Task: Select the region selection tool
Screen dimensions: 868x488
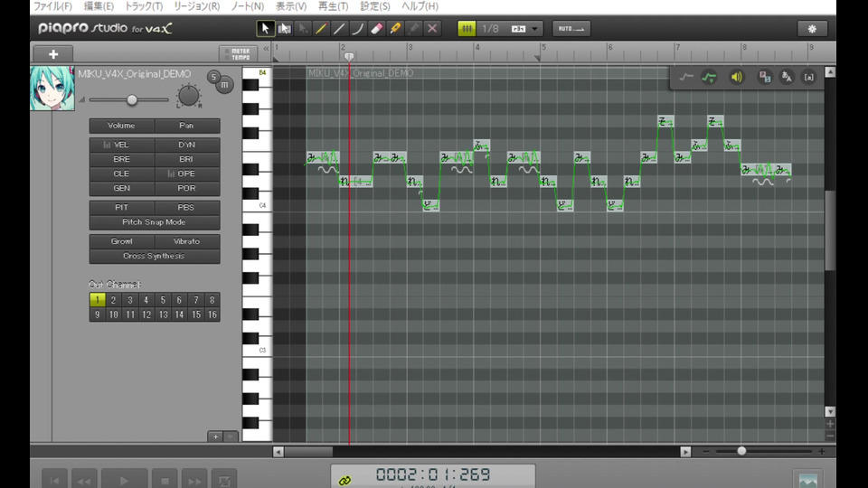Action: point(284,28)
